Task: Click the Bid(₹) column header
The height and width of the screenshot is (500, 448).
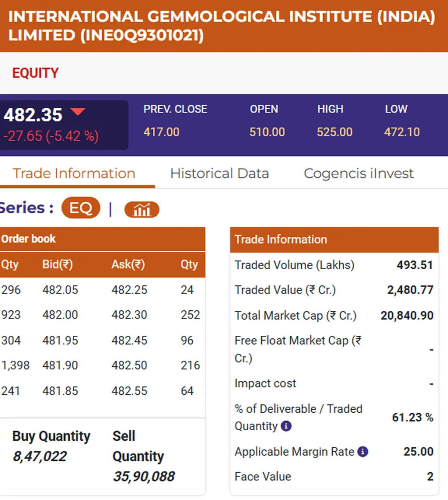Action: (57, 265)
